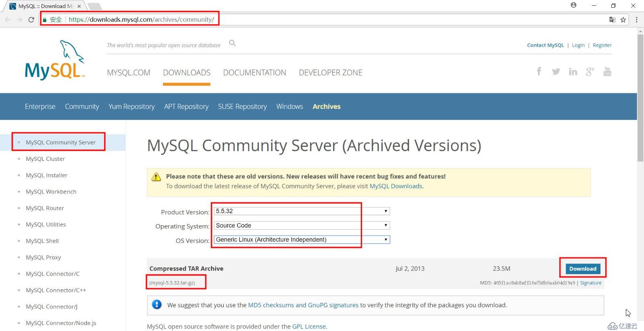The width and height of the screenshot is (644, 331).
Task: Open MySQL Utilities sidebar link
Action: (46, 225)
